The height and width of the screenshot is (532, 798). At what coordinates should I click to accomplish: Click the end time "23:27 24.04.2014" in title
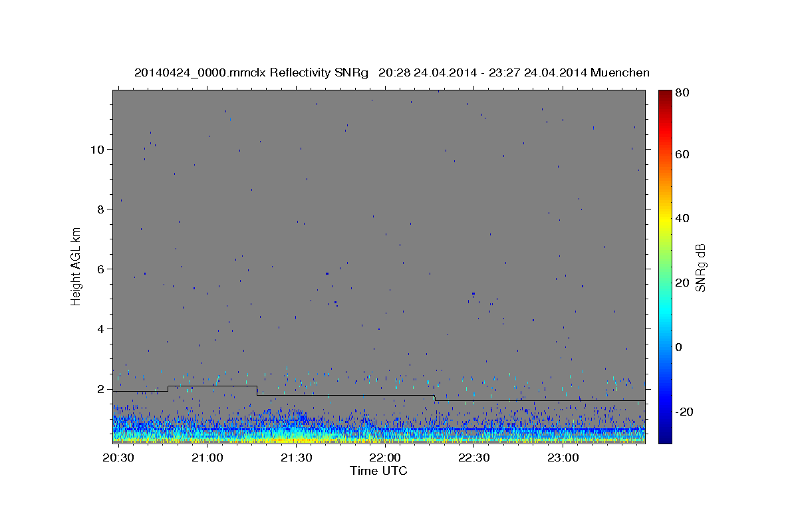(537, 72)
